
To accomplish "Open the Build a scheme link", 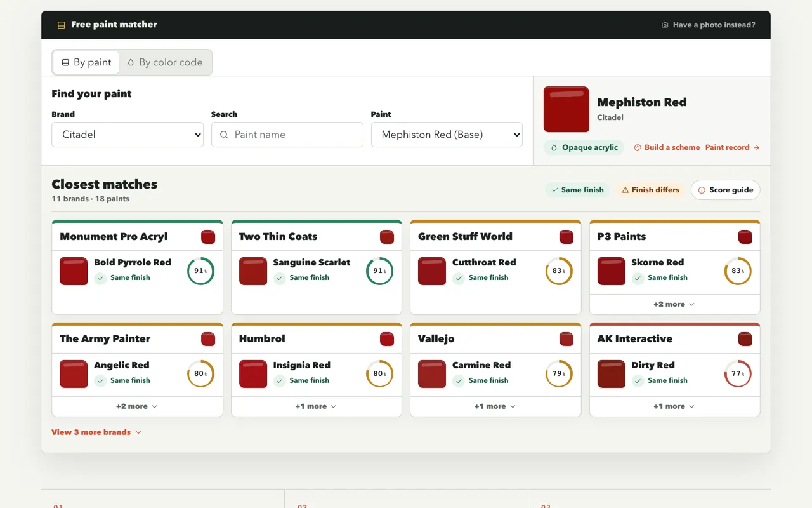I will (667, 147).
